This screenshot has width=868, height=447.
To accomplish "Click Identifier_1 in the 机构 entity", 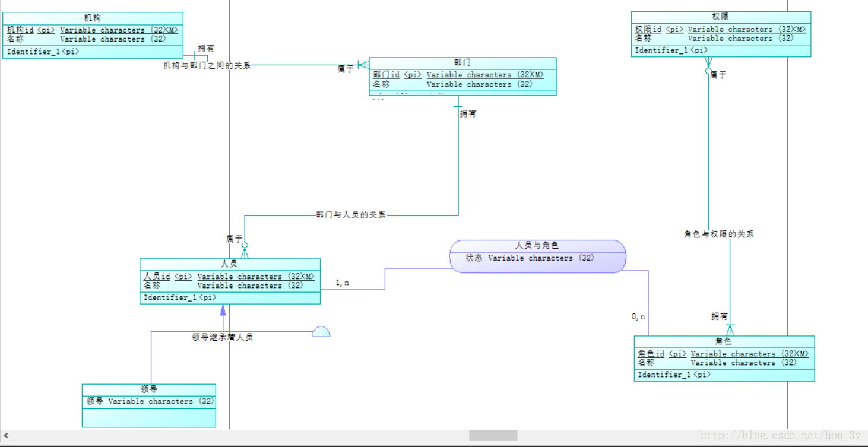I will pyautogui.click(x=43, y=52).
